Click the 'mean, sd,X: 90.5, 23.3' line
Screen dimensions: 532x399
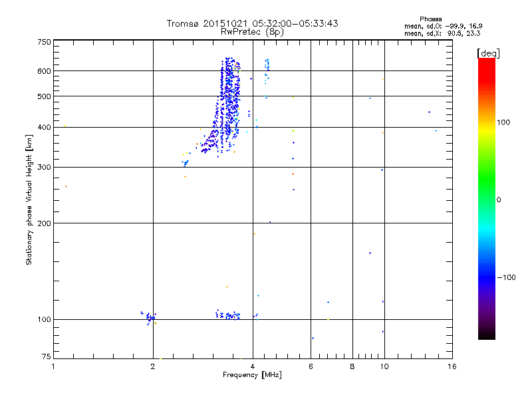(442, 33)
